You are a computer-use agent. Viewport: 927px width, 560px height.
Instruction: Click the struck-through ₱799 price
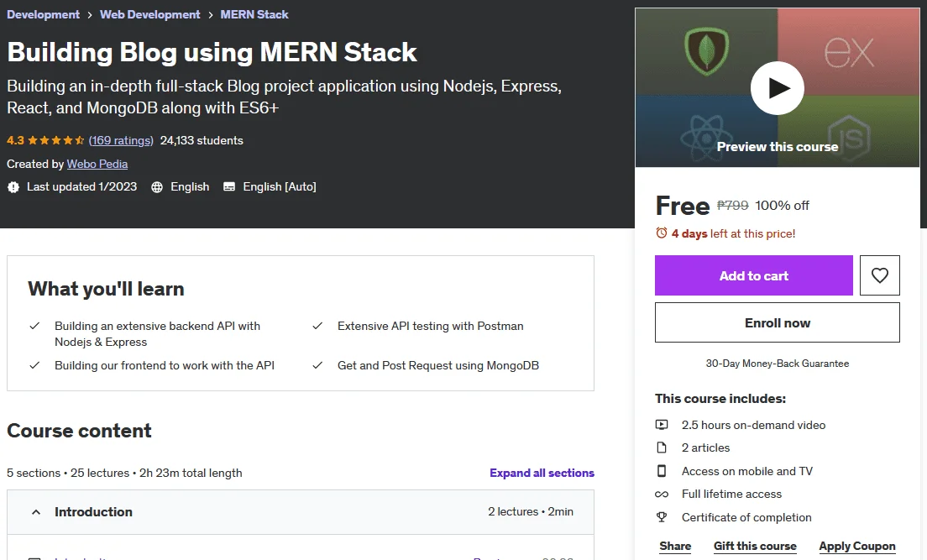(732, 205)
